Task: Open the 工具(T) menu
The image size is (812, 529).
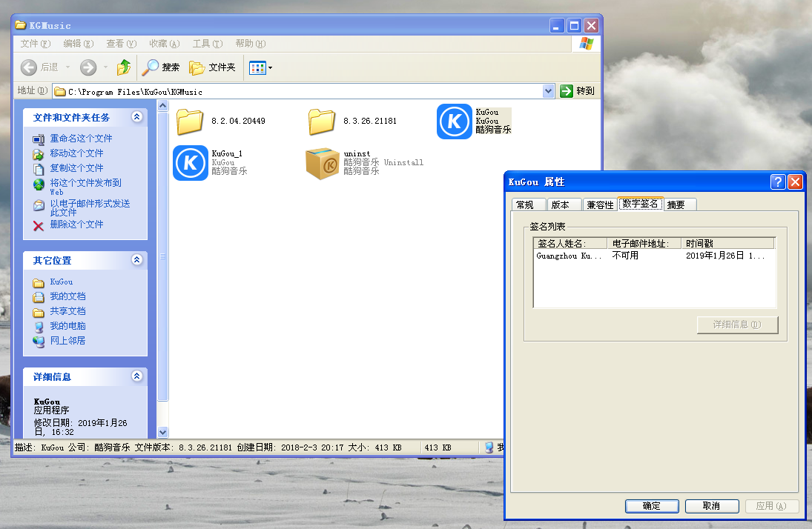Action: click(x=207, y=44)
